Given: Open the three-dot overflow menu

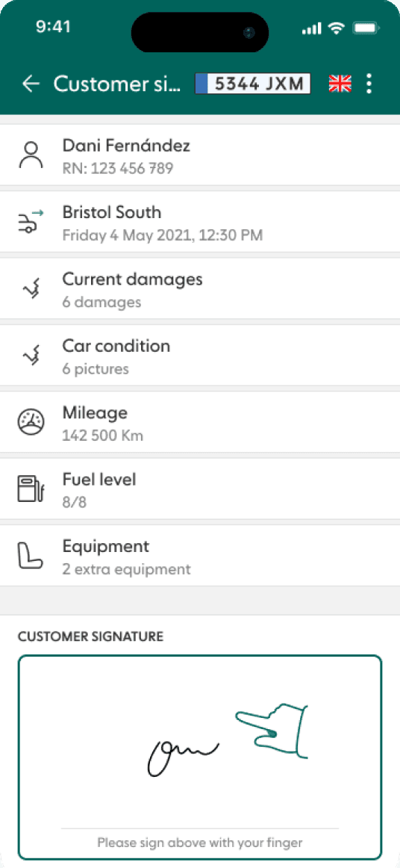Looking at the screenshot, I should tap(369, 84).
